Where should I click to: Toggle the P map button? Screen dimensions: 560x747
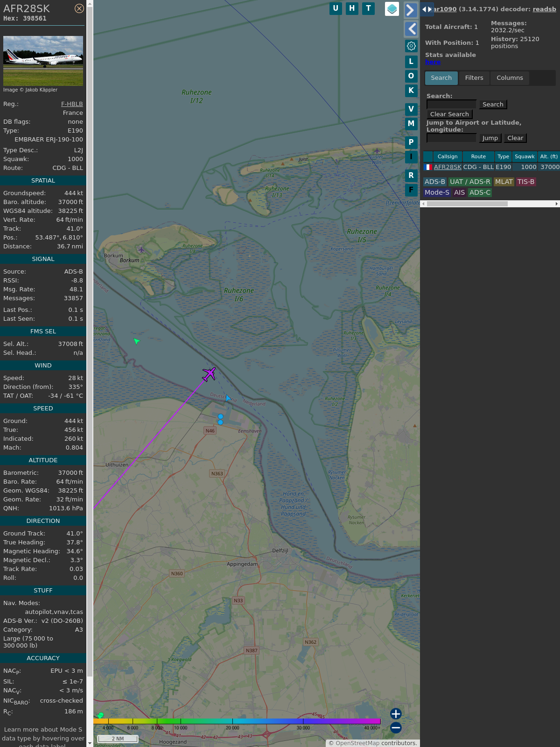pos(411,142)
